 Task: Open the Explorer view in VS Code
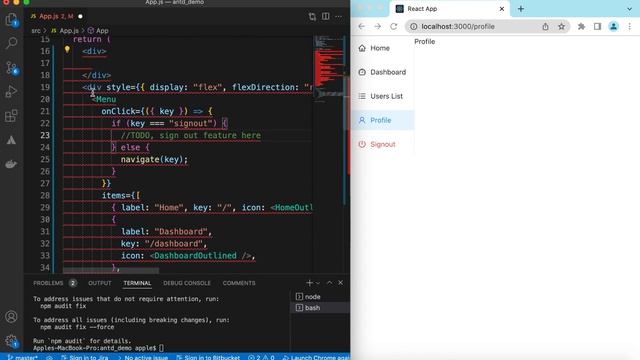tap(11, 19)
